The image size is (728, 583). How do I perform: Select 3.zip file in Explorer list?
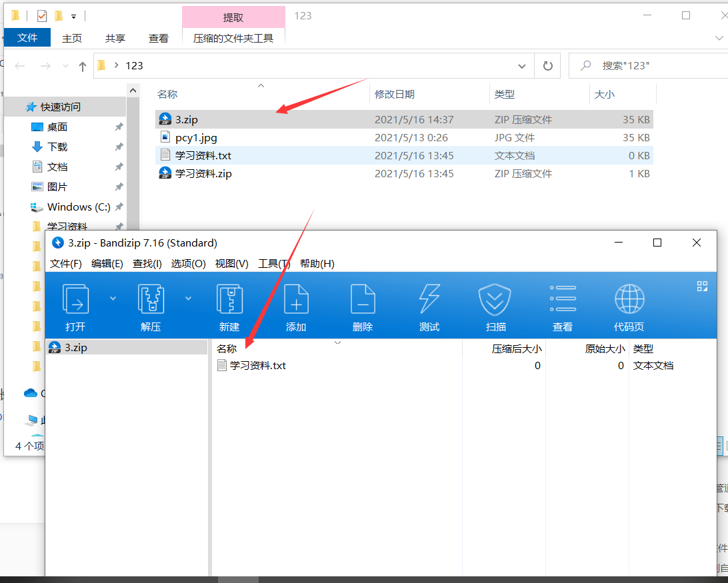pos(404,119)
